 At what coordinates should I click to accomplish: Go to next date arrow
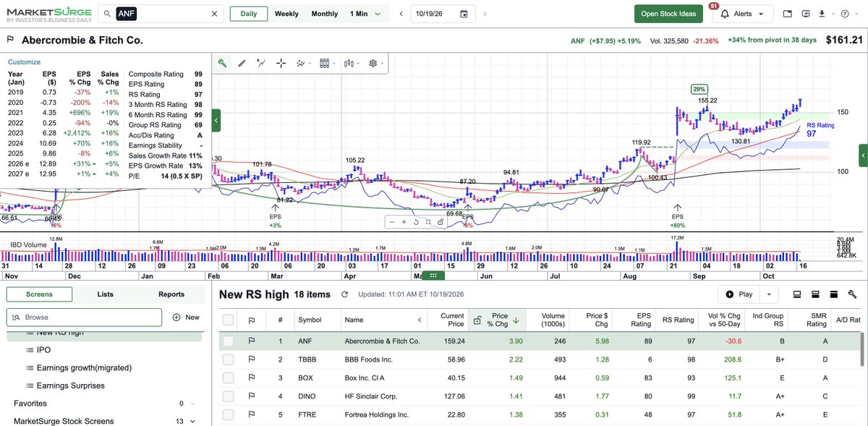pyautogui.click(x=485, y=14)
